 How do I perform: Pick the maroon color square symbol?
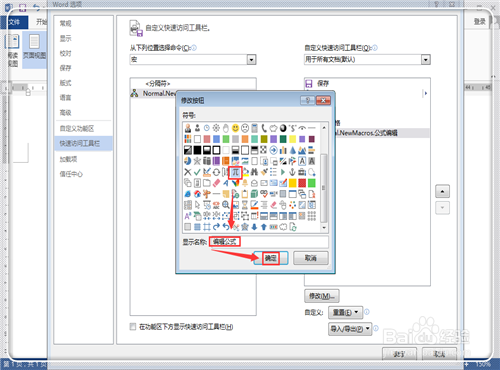[312, 139]
